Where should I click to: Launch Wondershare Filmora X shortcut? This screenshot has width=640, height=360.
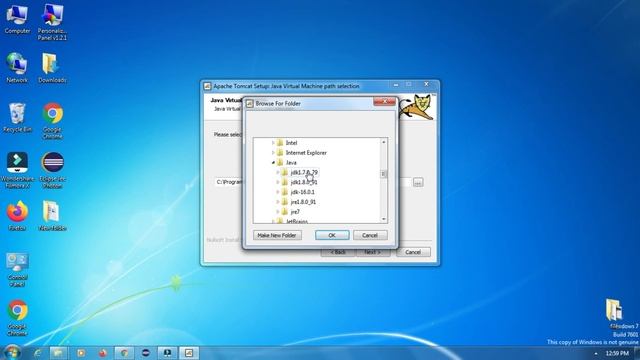(17, 170)
